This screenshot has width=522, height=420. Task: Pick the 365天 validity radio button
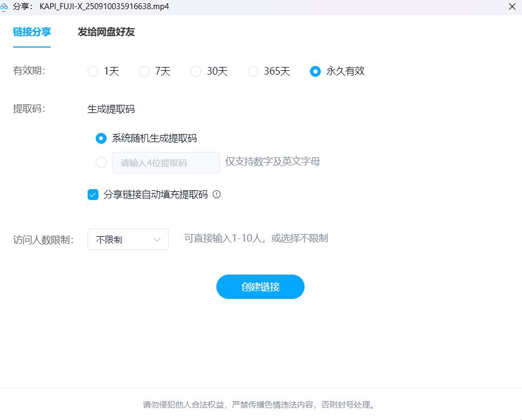[253, 71]
